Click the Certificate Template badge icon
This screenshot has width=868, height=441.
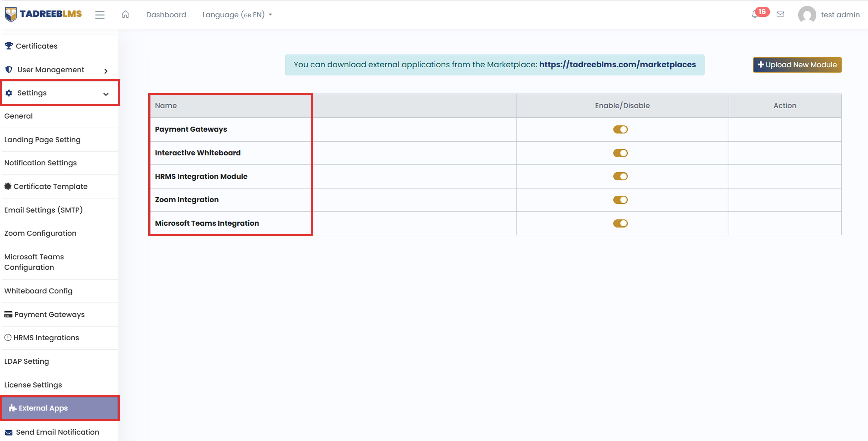8,186
